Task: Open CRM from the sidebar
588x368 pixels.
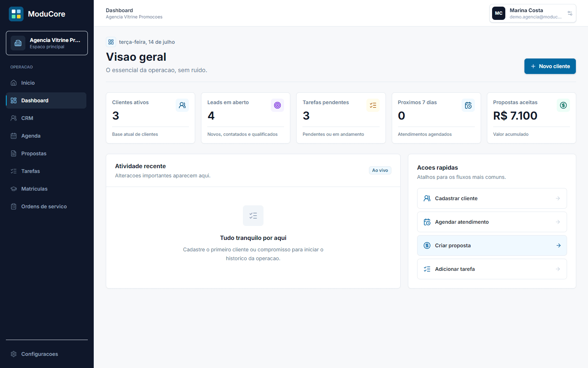Action: point(46,118)
